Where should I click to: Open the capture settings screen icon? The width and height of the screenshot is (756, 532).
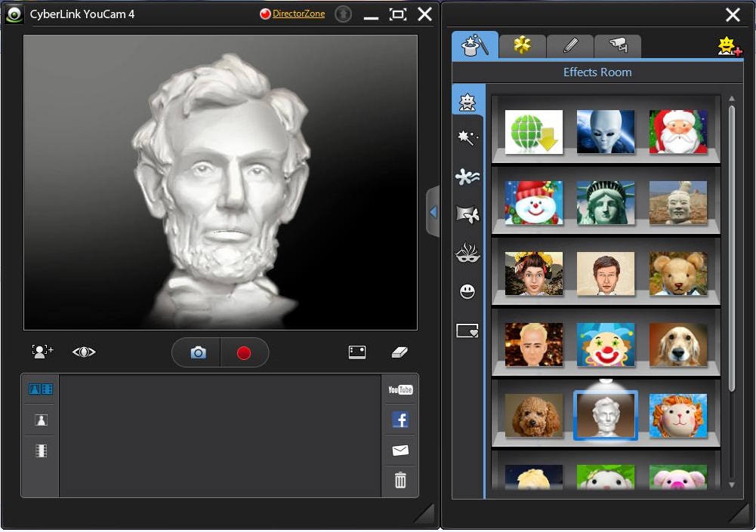pyautogui.click(x=356, y=352)
